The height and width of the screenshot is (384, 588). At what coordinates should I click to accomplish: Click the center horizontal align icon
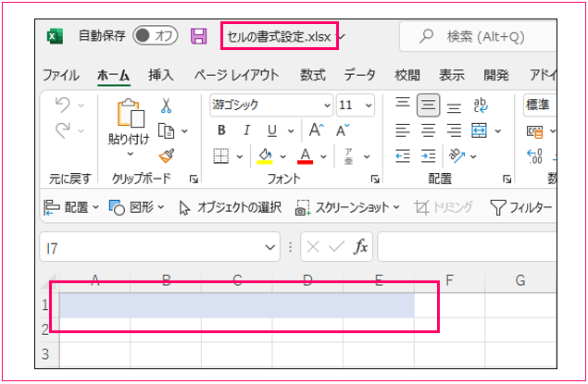pos(428,130)
